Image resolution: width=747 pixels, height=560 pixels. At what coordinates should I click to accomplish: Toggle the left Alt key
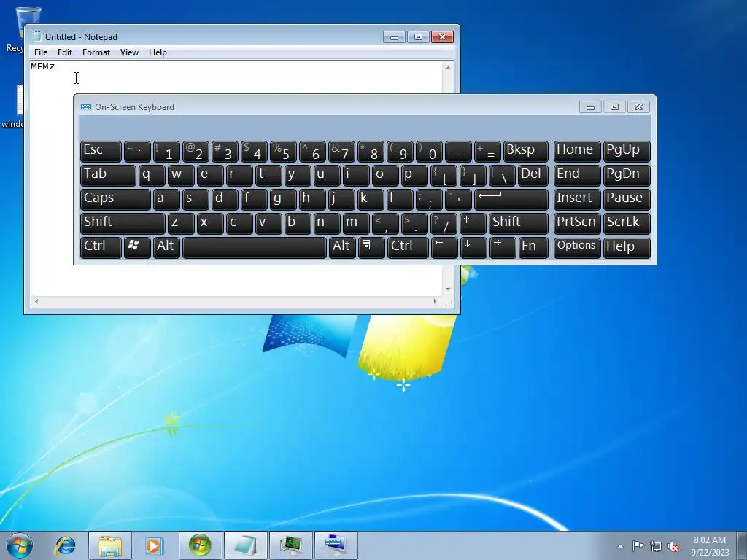point(166,247)
